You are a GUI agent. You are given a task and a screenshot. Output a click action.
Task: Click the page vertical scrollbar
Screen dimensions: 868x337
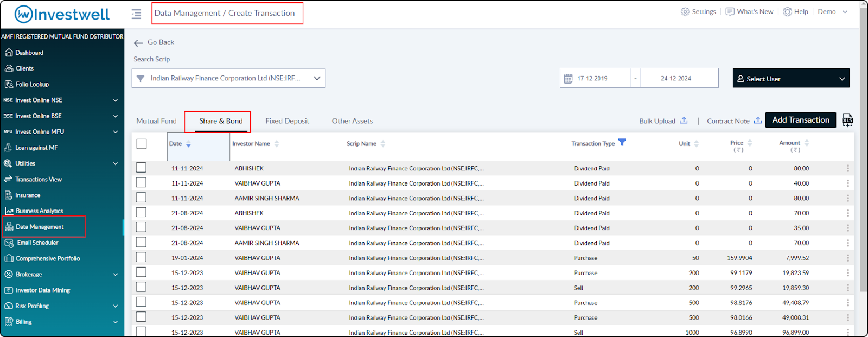point(863,149)
